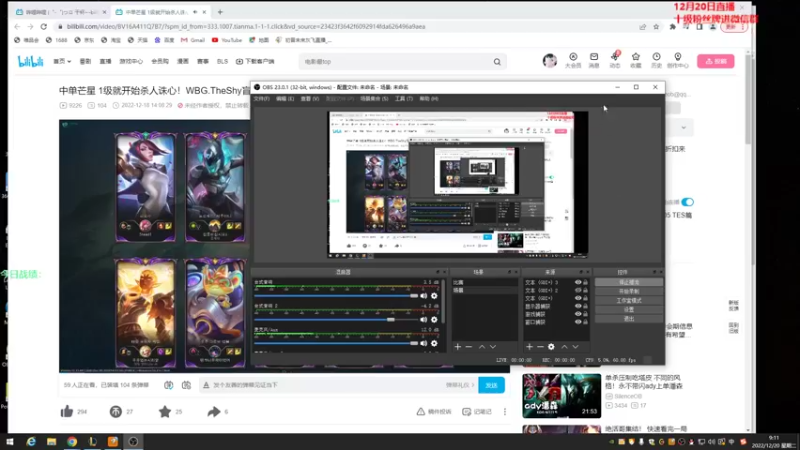
Task: Add a new scene with the plus icon
Action: [x=458, y=347]
